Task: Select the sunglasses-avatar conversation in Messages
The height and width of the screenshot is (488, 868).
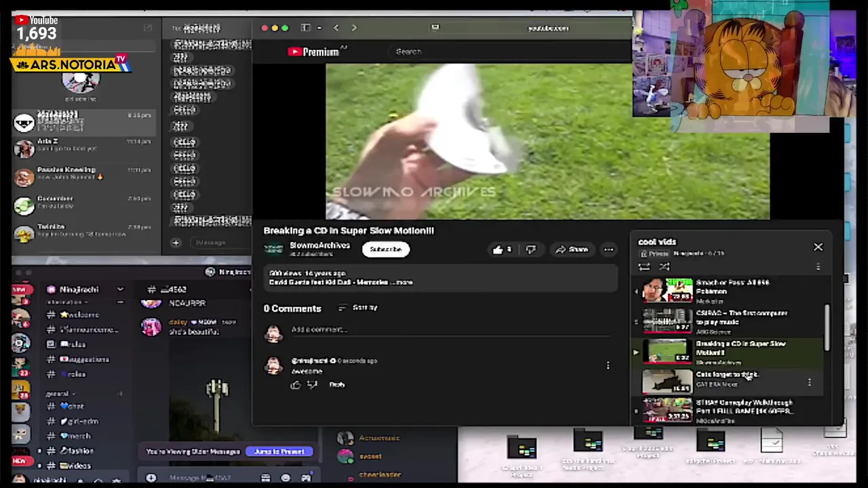Action: (x=84, y=121)
